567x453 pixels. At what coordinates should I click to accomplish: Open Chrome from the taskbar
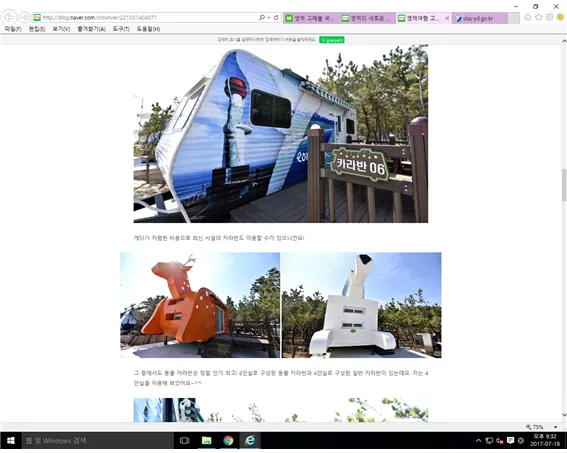pos(228,441)
